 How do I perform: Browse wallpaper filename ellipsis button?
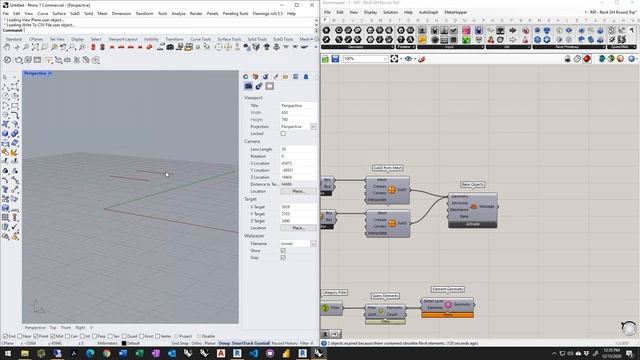313,244
